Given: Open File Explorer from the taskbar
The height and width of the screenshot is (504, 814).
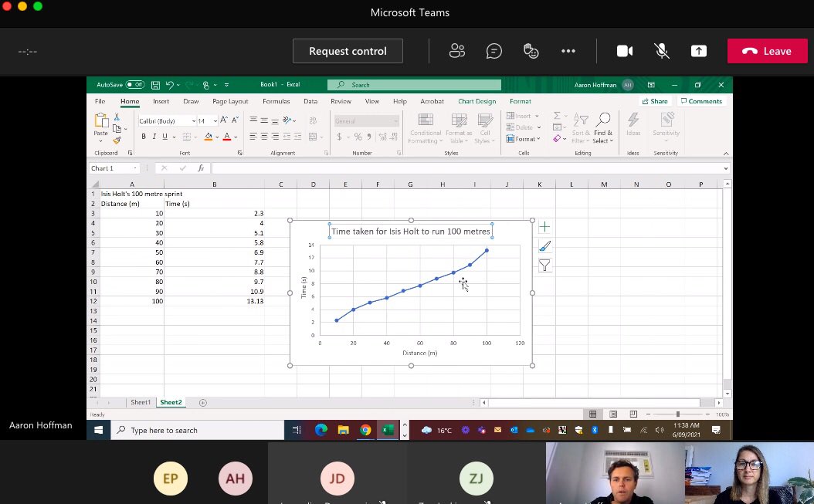Looking at the screenshot, I should (x=343, y=430).
